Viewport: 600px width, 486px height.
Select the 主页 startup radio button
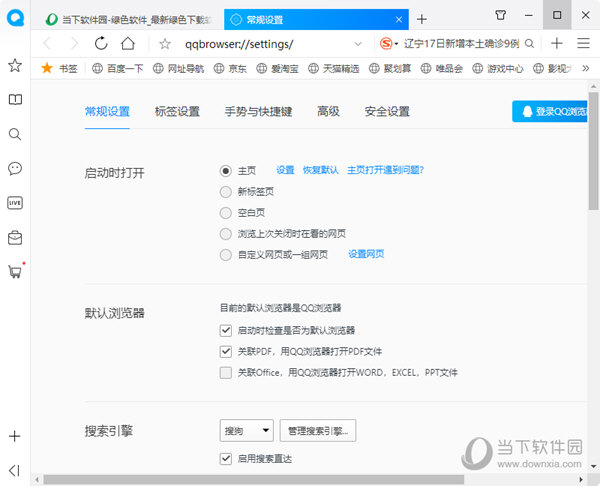[226, 171]
